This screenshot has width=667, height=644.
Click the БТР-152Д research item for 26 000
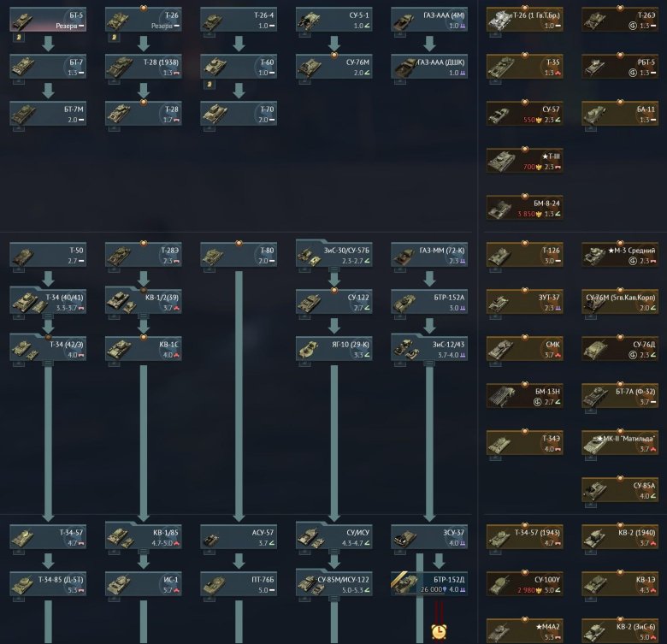click(x=430, y=584)
